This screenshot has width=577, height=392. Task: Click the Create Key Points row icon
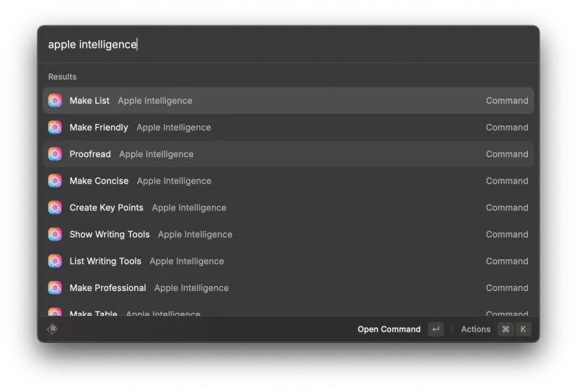(x=55, y=208)
